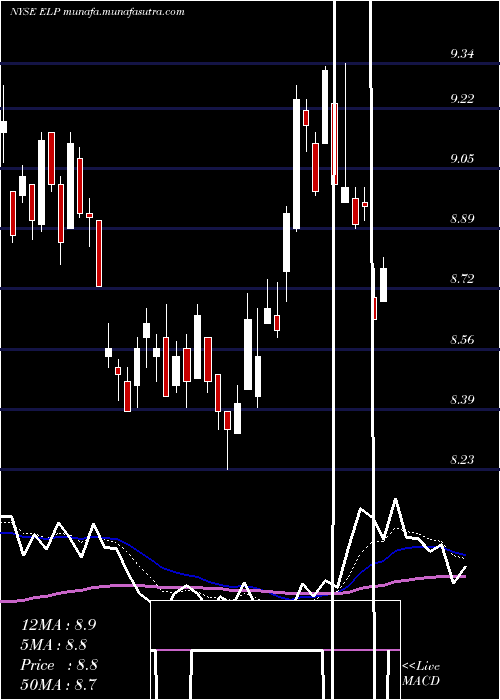
Task: Select the 8.39 price level label
Action: click(462, 400)
